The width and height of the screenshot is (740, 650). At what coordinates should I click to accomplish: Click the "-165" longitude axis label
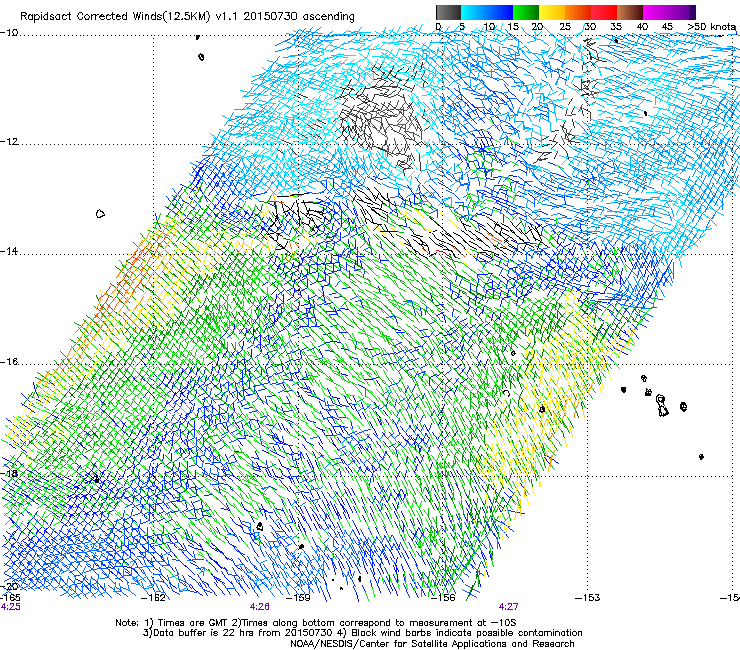[10, 598]
